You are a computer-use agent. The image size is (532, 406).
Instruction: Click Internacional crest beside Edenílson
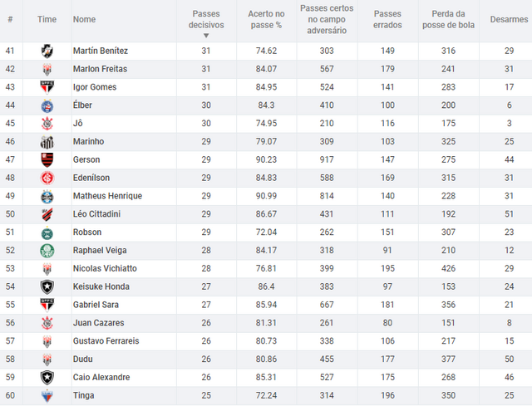pos(47,178)
